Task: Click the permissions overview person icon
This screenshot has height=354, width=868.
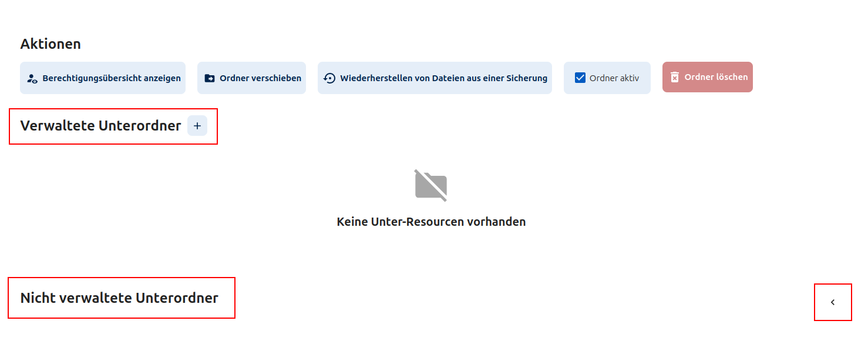Action: pos(32,77)
